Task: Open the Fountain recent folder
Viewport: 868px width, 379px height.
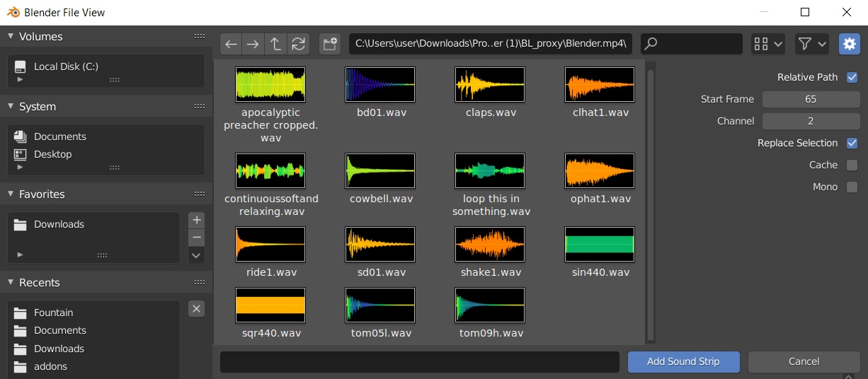Action: click(x=94, y=313)
